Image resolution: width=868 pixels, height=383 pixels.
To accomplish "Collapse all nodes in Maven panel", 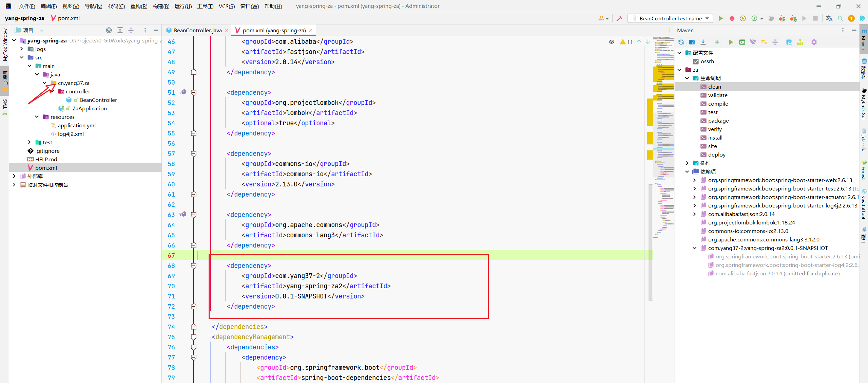I will point(775,42).
